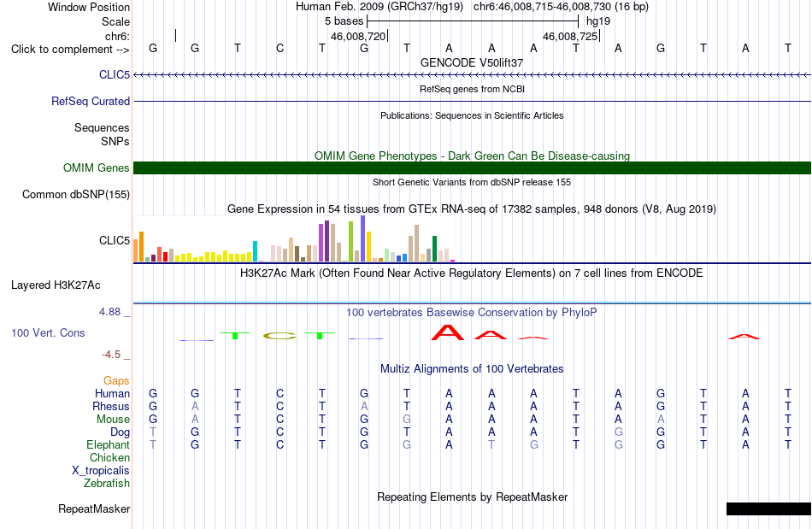Click the Sequences track label
Screen dimensions: 812x529
click(102, 128)
